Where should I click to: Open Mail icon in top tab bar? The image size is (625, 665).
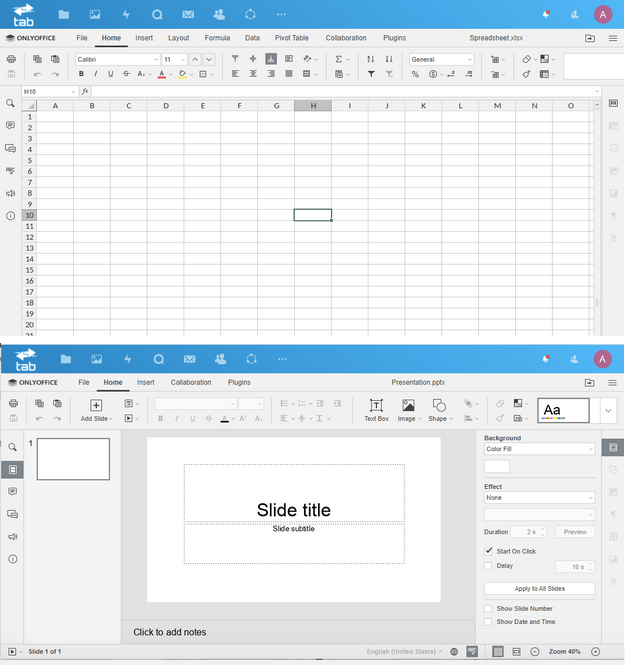tap(188, 15)
